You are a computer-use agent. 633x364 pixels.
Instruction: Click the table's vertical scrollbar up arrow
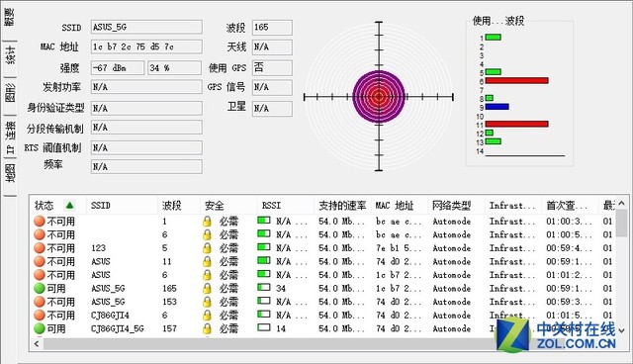coord(622,203)
